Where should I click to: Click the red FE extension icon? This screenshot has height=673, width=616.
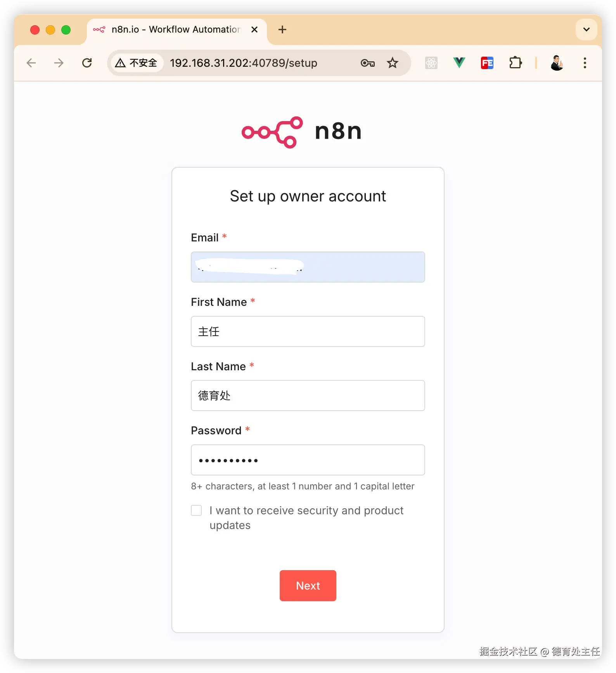coord(487,63)
